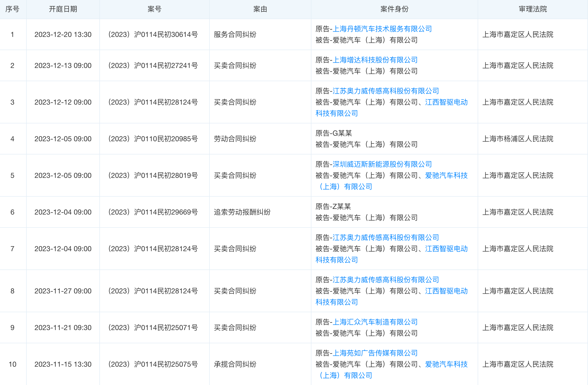Click 江苏奥力威传感高科股份有限公司 in row 7
The height and width of the screenshot is (385, 588).
click(x=386, y=238)
